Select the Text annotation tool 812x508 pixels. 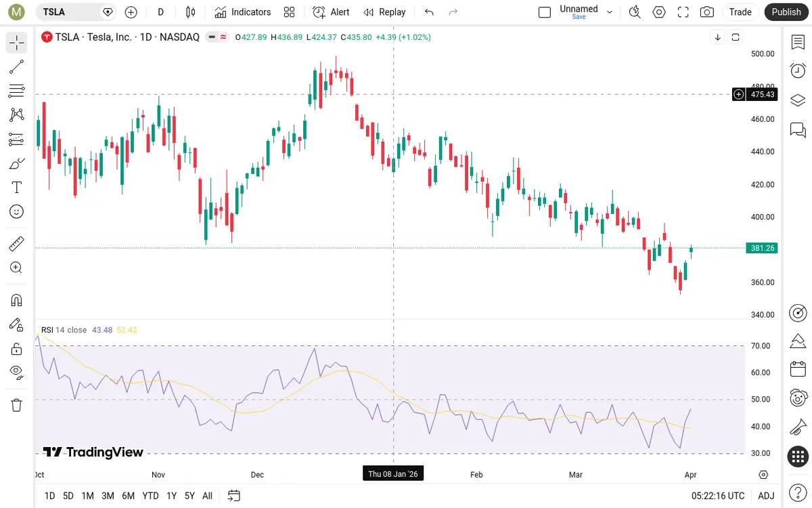17,188
